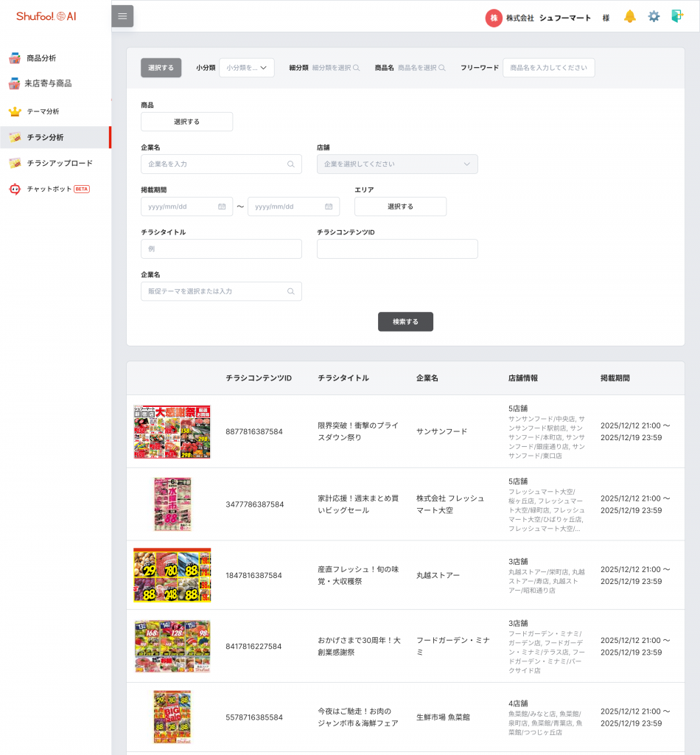Click the フリーワード text input field
Screen dimensions: 700x755
548,68
